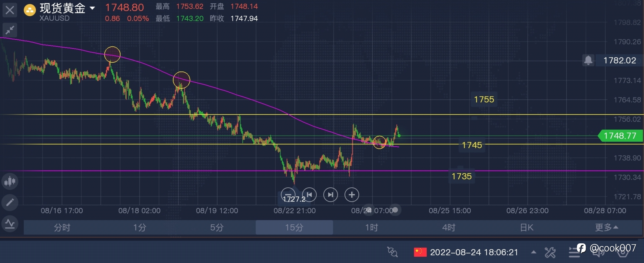Screen dimensions: 644x263
Task: Select the 1782.02 alert price tag
Action: [x=619, y=60]
